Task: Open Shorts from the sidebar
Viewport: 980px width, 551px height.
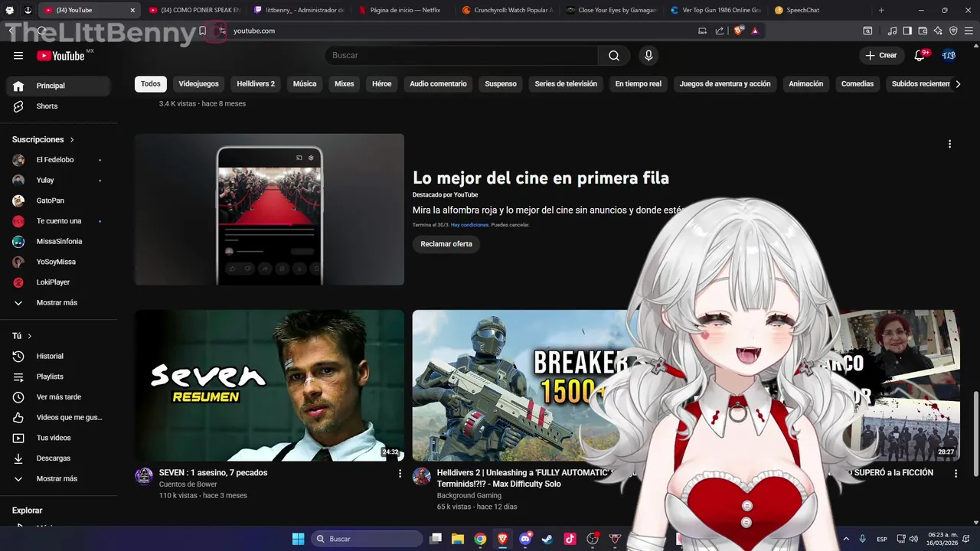Action: 58,106
